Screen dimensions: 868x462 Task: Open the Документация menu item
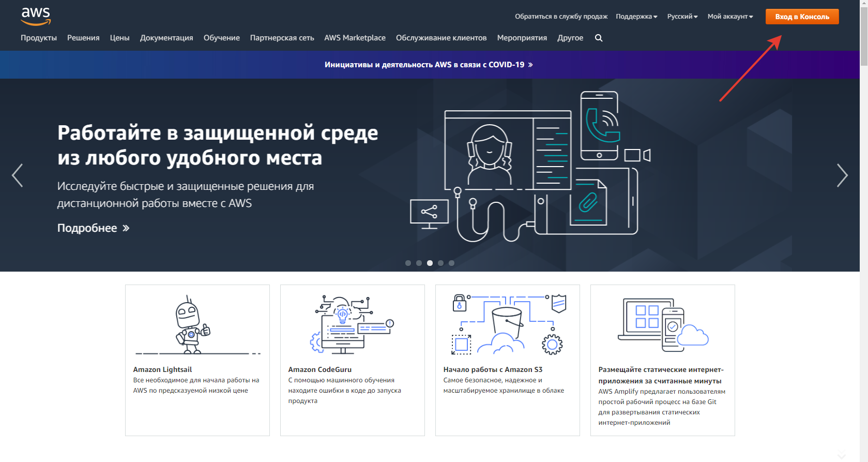click(x=166, y=38)
